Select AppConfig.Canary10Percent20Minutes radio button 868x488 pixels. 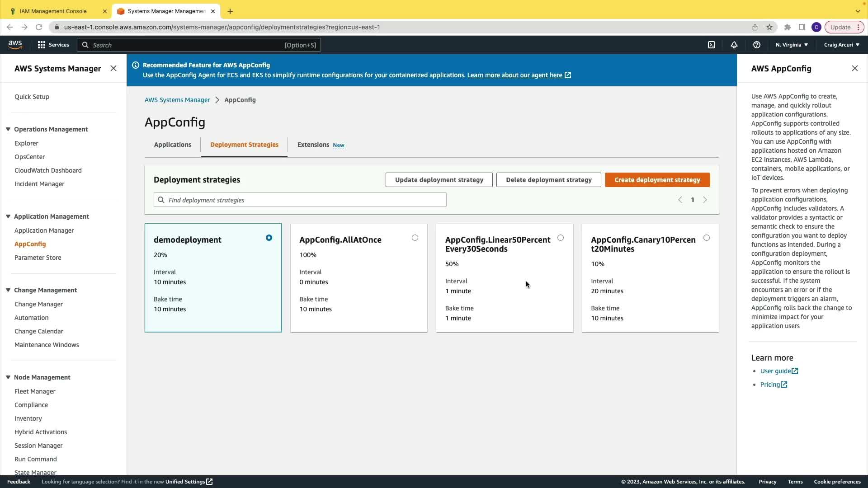point(707,238)
